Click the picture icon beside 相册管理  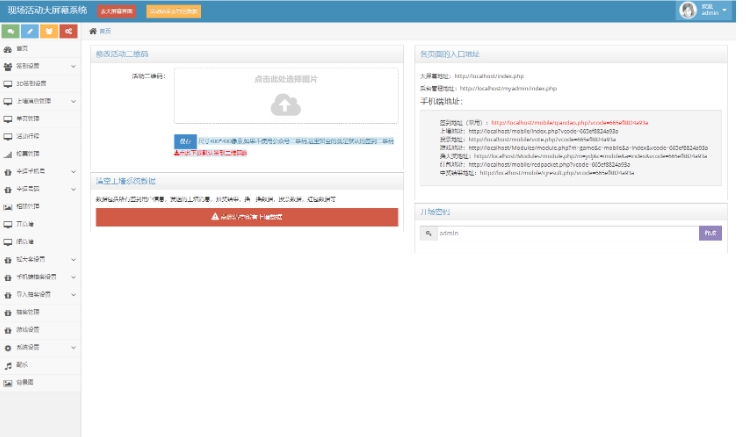(x=8, y=207)
